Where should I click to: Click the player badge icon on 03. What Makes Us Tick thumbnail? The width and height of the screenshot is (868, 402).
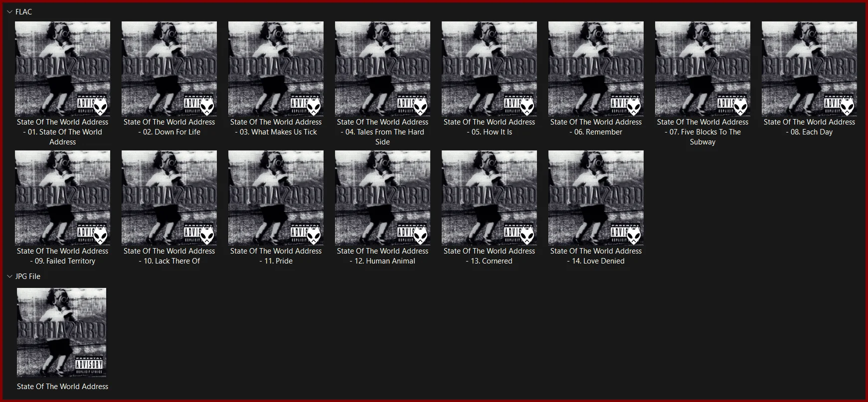(314, 106)
